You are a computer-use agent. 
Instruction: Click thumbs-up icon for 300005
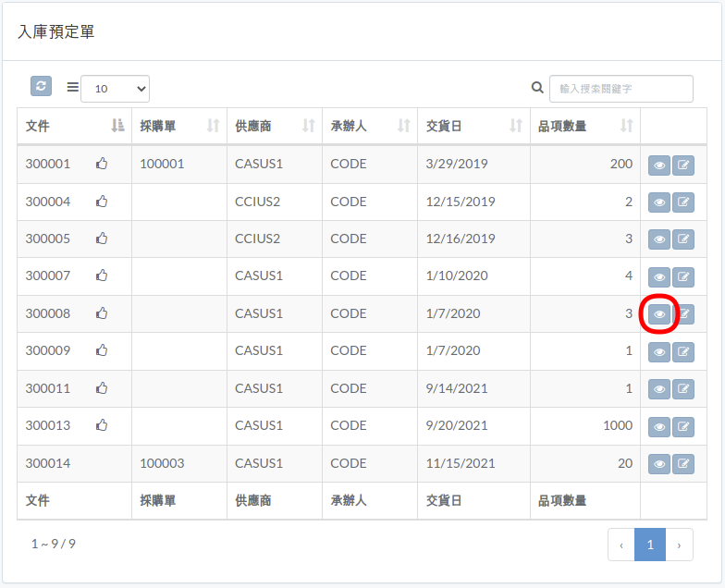(102, 239)
